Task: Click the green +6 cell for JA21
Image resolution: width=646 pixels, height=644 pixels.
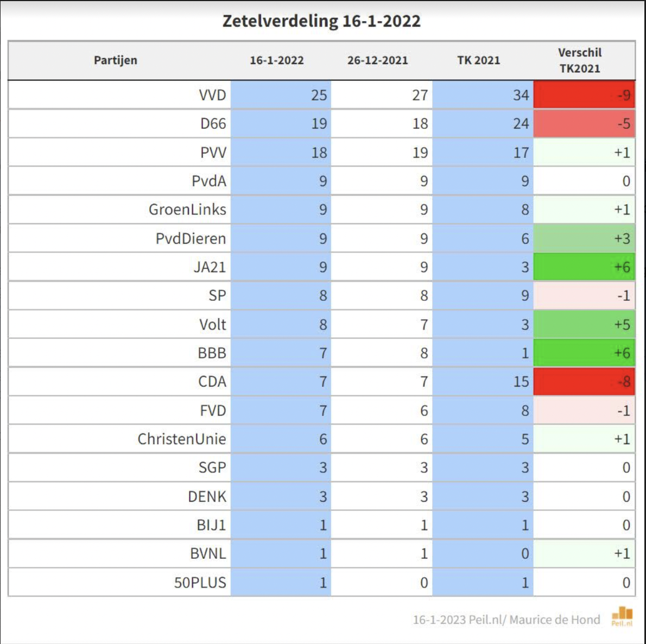Action: point(584,267)
